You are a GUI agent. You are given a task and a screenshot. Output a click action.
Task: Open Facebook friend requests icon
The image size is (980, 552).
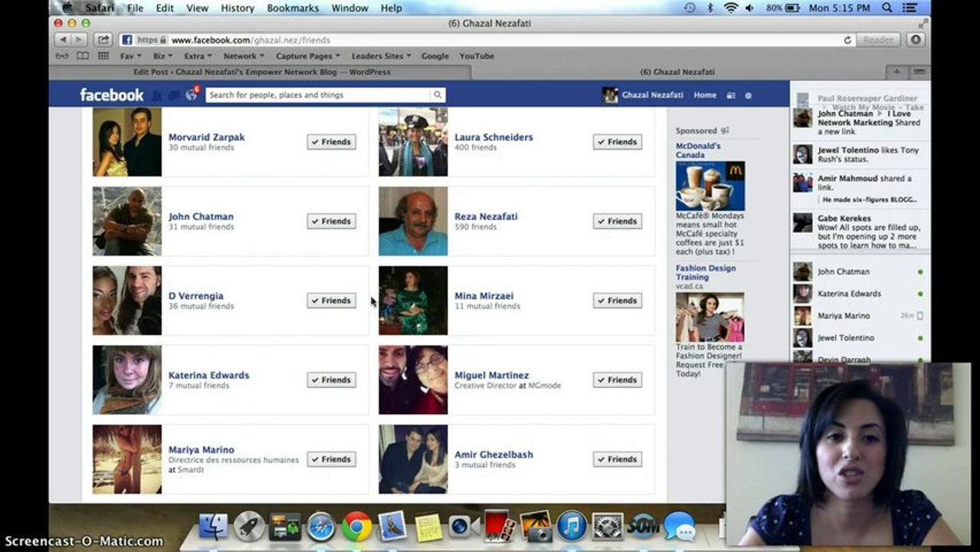pyautogui.click(x=157, y=95)
